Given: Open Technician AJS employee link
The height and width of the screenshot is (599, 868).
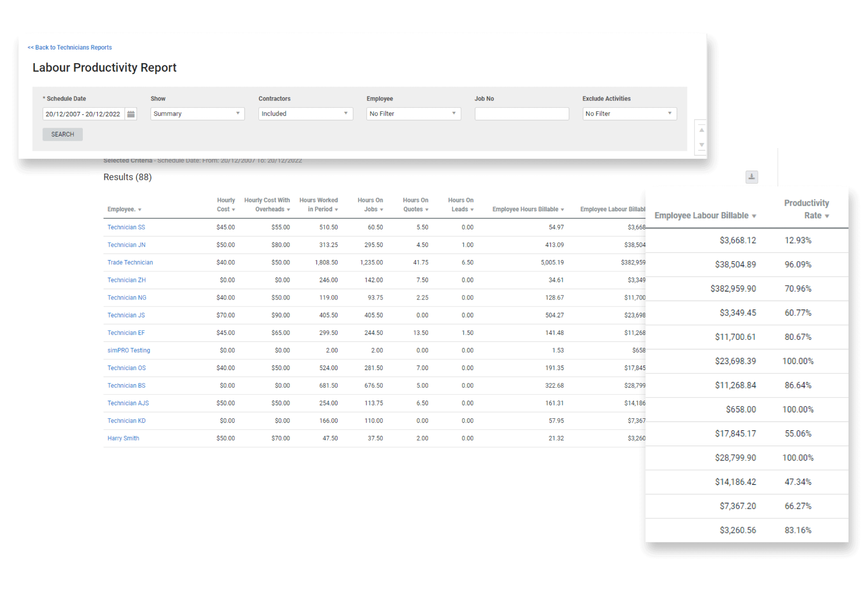Looking at the screenshot, I should click(128, 403).
